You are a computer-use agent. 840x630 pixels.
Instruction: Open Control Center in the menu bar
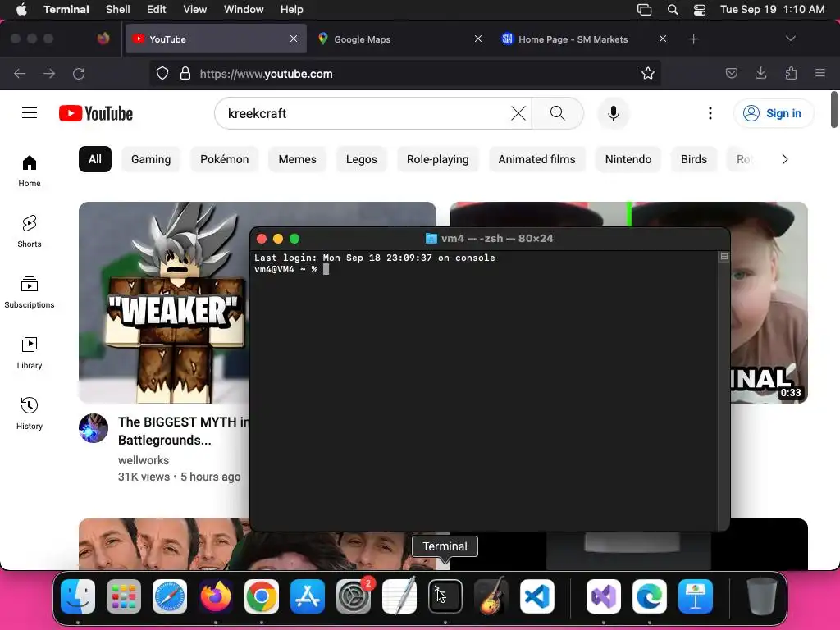(700, 9)
